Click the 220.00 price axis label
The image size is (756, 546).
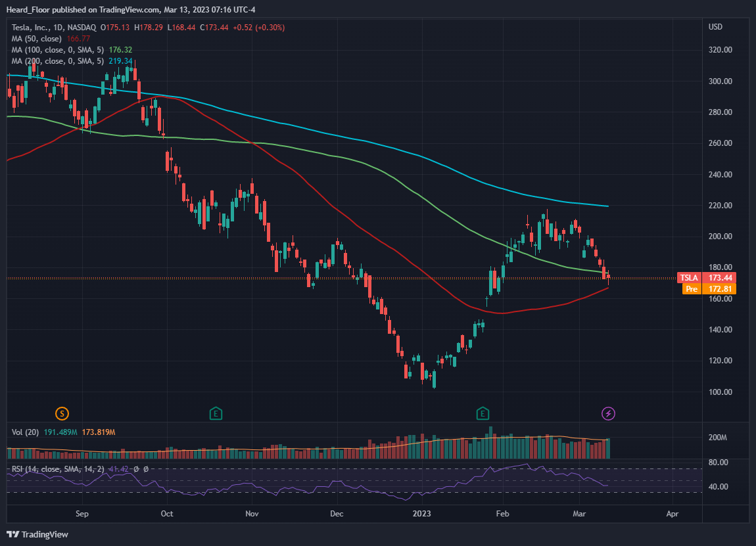click(x=721, y=205)
